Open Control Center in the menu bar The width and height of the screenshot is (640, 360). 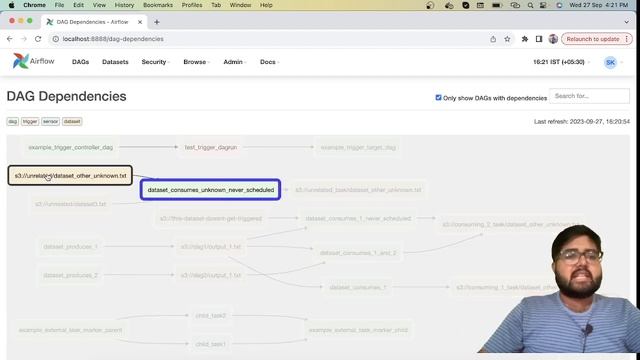pyautogui.click(x=543, y=5)
